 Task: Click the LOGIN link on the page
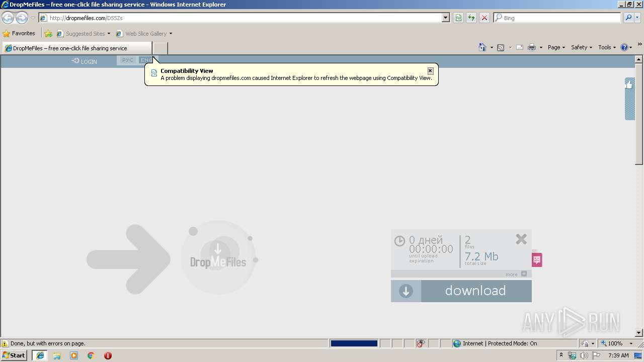[x=84, y=61]
